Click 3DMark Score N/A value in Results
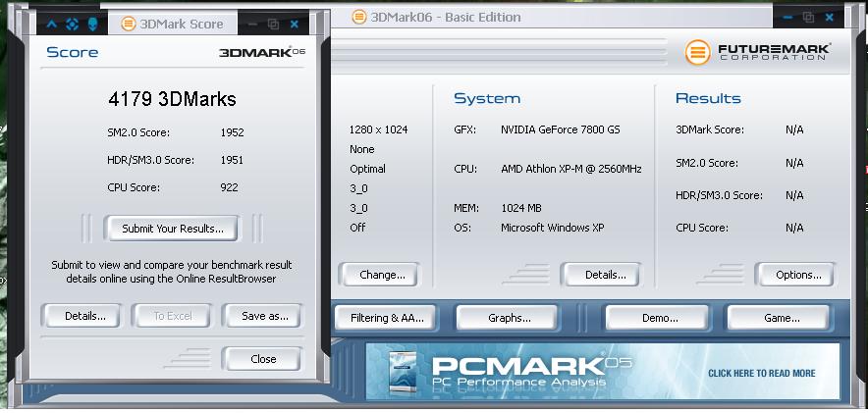The width and height of the screenshot is (868, 413). pyautogui.click(x=794, y=129)
